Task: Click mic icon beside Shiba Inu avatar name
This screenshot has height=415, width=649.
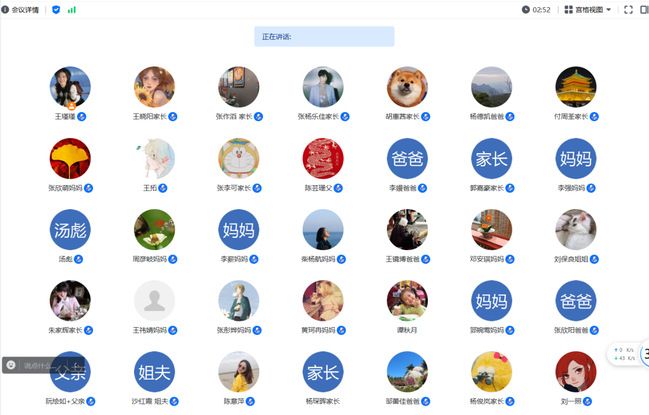Action: pos(425,117)
